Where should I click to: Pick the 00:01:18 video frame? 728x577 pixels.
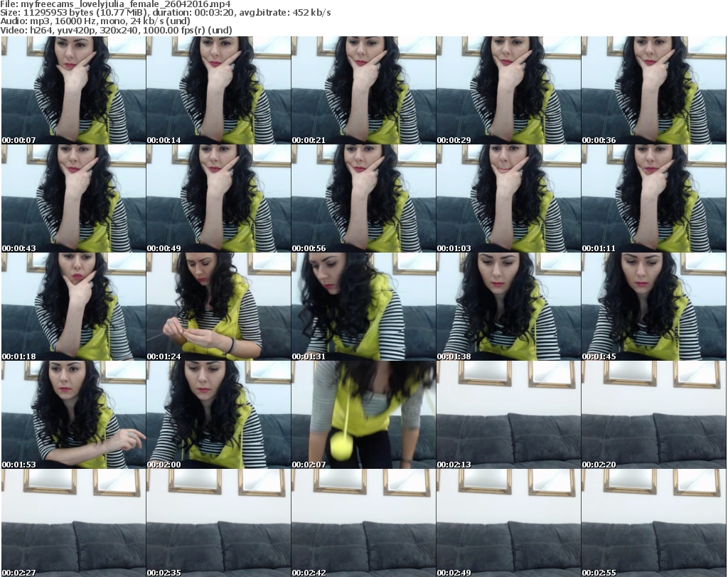click(73, 307)
